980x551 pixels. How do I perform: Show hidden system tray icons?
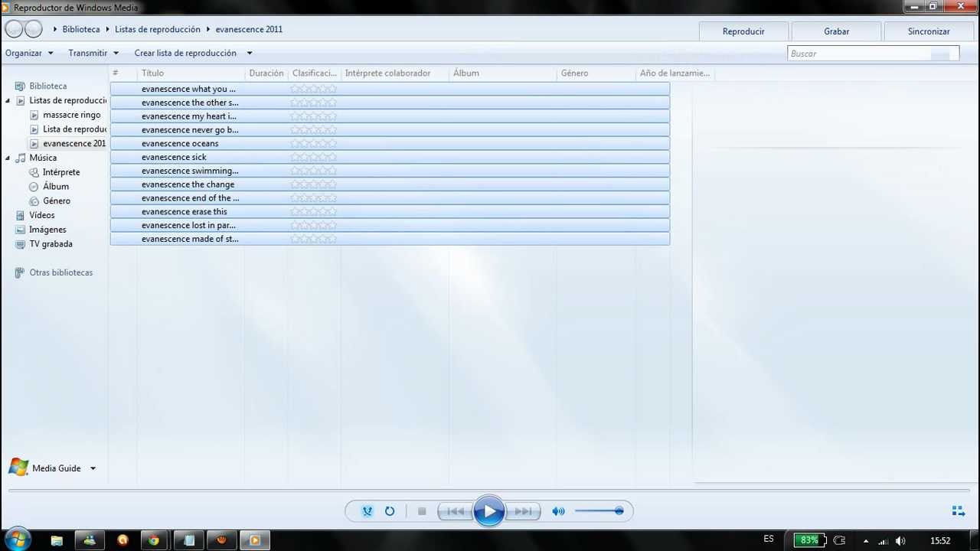pyautogui.click(x=866, y=541)
